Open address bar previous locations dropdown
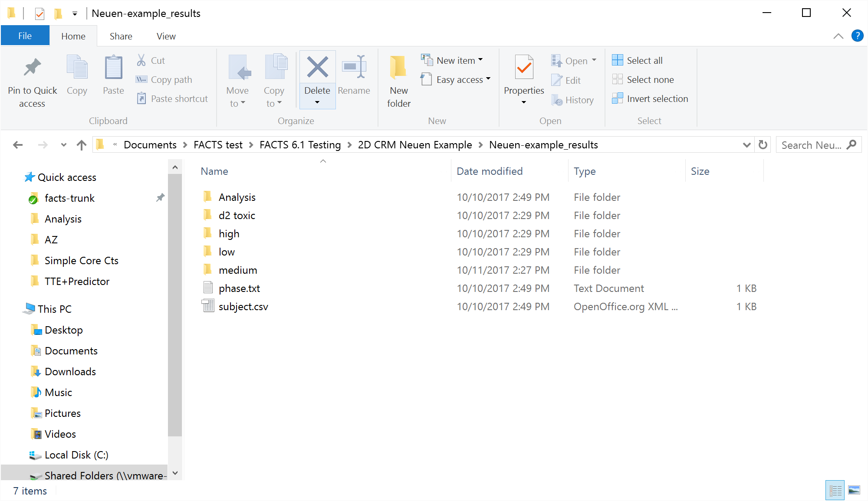The image size is (868, 501). [x=746, y=145]
